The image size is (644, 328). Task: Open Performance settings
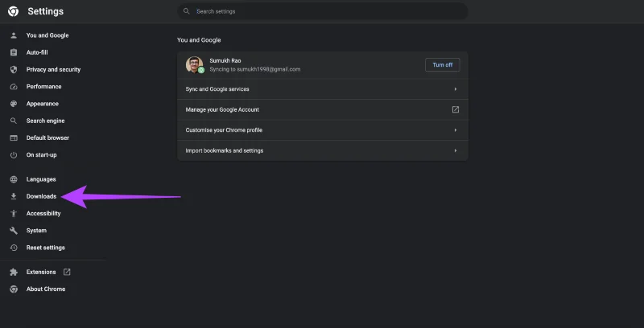click(43, 87)
